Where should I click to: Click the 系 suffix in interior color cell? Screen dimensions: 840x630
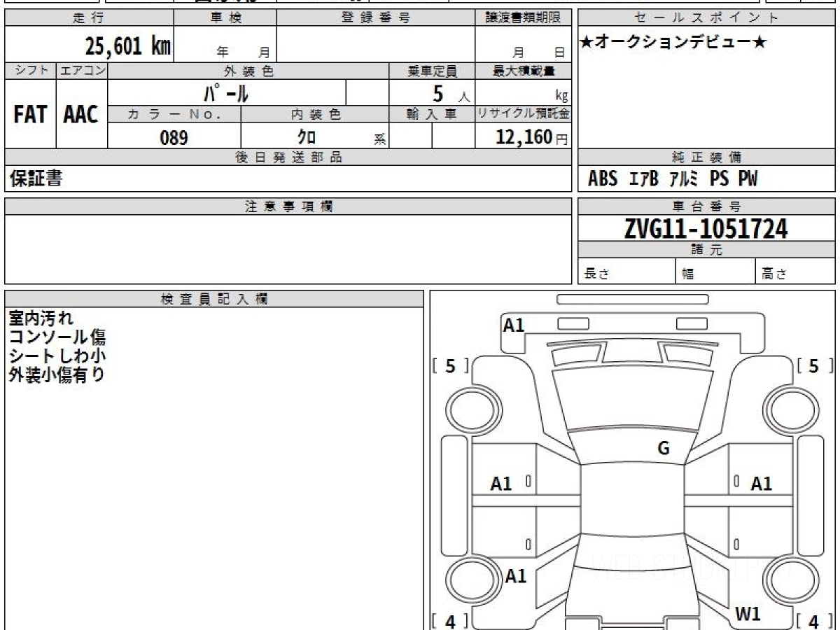(379, 140)
